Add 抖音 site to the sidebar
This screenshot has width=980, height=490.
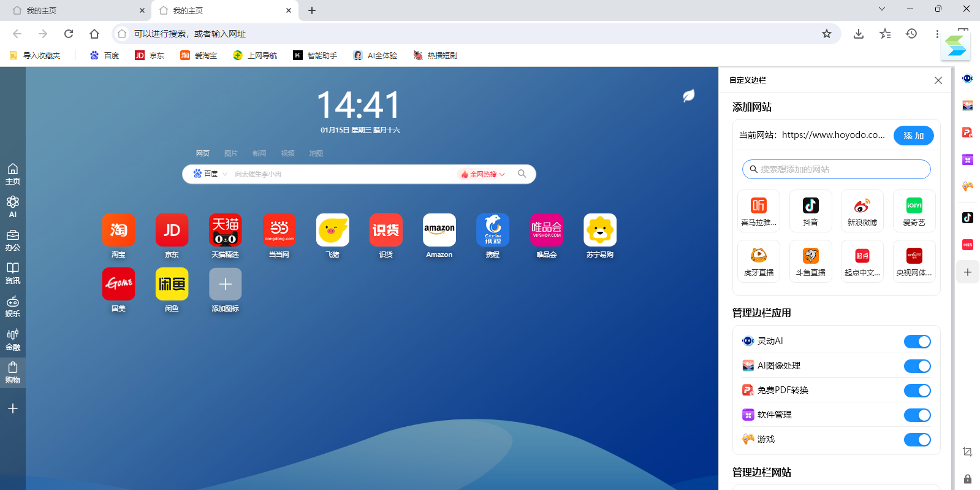810,211
